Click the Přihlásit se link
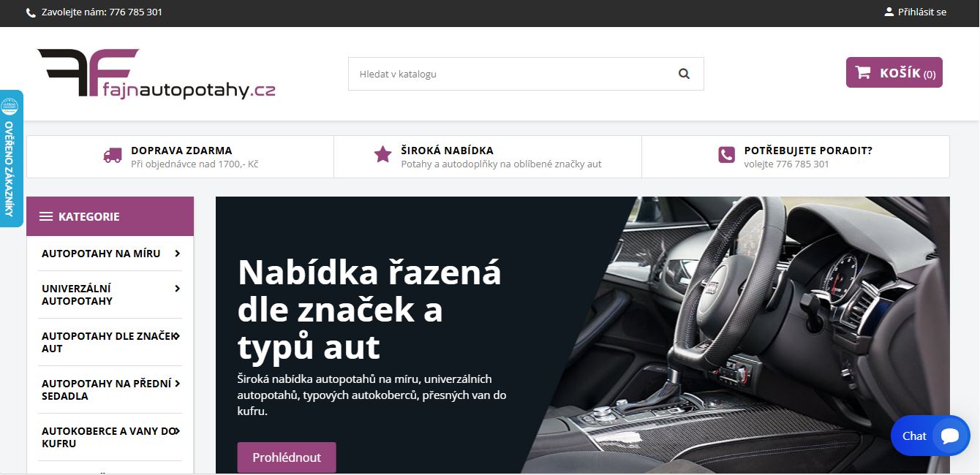This screenshot has width=980, height=475. click(x=921, y=12)
